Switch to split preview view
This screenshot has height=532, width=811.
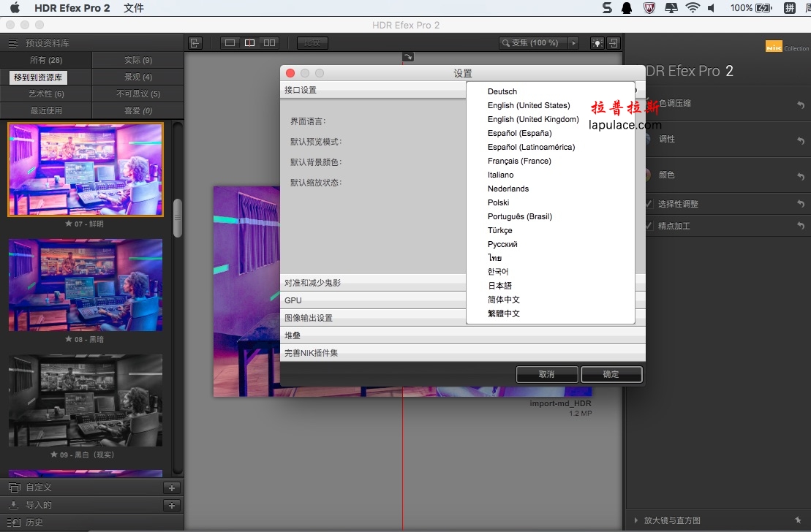pos(250,43)
